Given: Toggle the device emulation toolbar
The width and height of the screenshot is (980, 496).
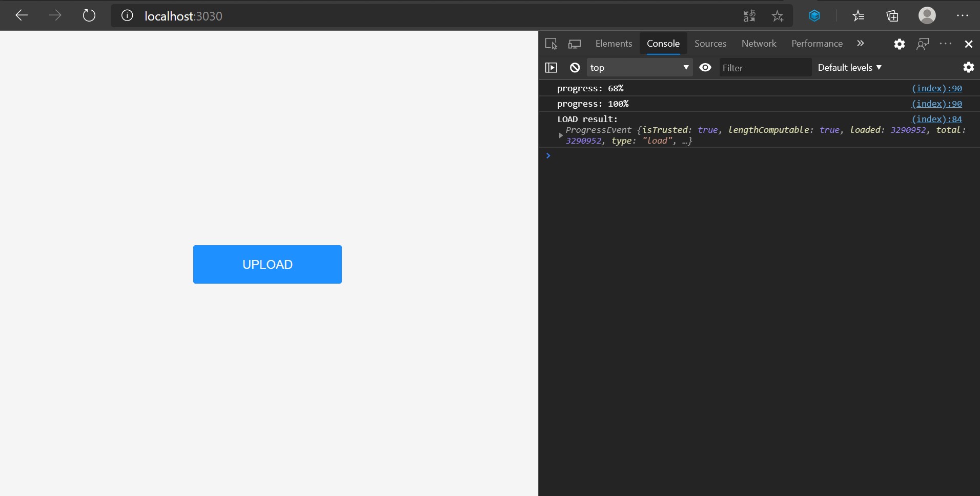Looking at the screenshot, I should click(x=574, y=44).
